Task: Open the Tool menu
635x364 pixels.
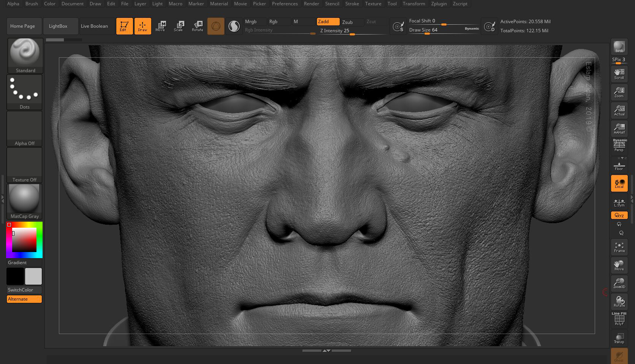Action: 392,4
